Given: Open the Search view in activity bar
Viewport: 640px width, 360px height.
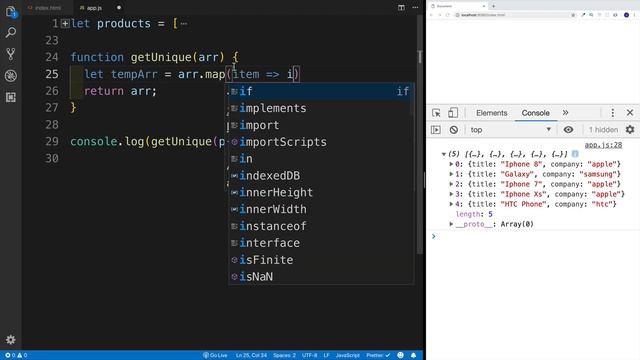Looking at the screenshot, I should click(11, 32).
